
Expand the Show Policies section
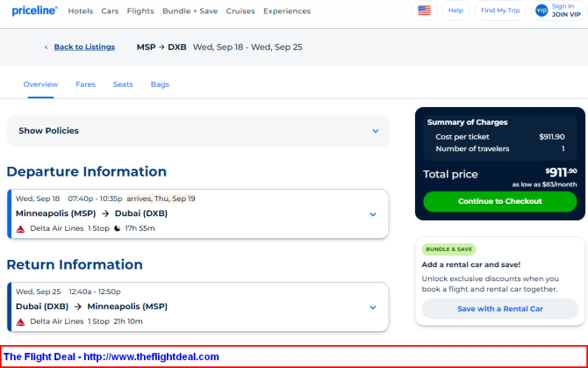(198, 131)
